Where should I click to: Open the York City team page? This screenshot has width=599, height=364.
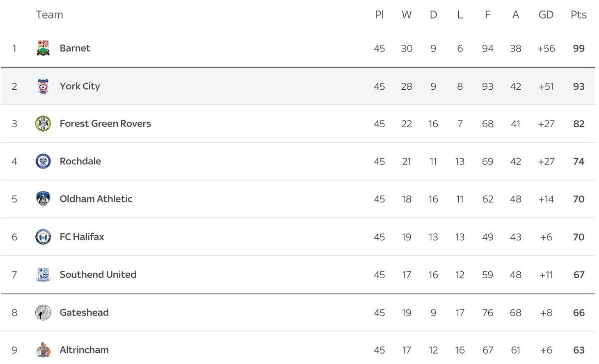(x=80, y=86)
